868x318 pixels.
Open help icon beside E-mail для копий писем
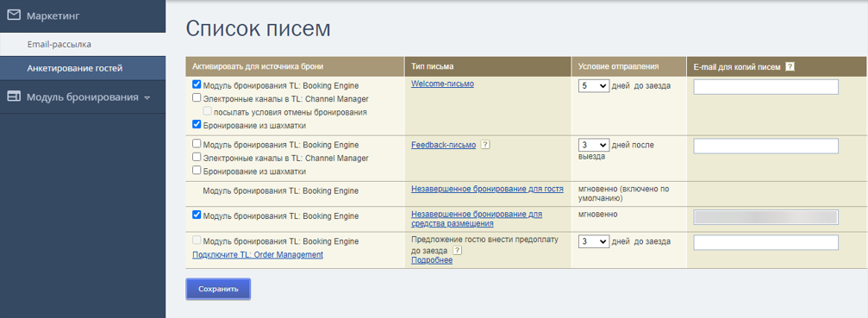pyautogui.click(x=790, y=66)
